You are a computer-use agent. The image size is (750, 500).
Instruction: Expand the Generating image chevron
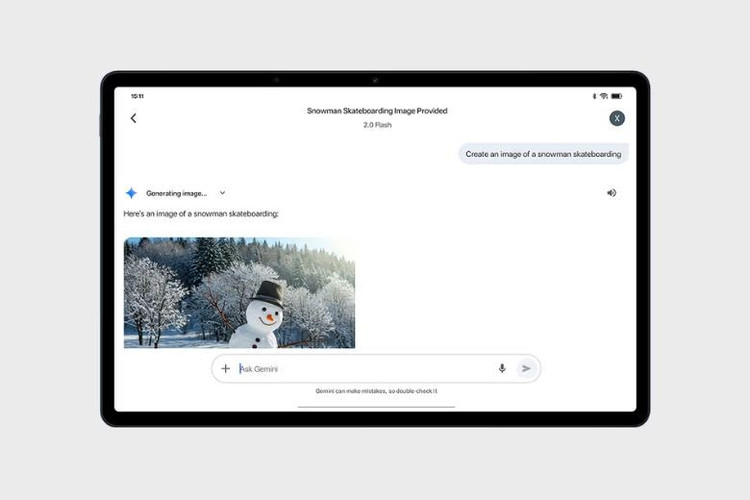point(222,193)
